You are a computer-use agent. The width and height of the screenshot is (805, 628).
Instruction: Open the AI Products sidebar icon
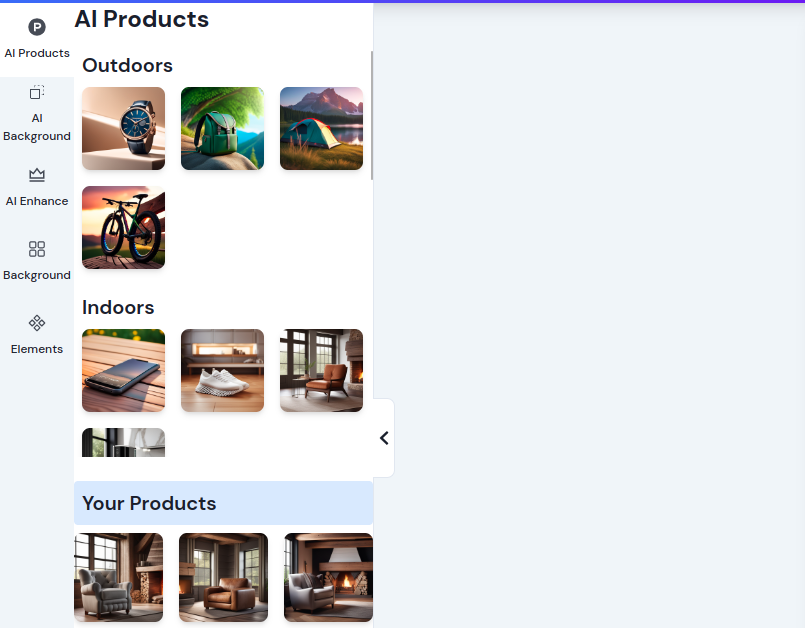37,27
